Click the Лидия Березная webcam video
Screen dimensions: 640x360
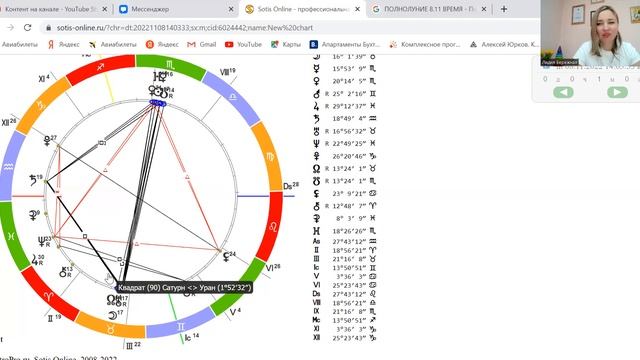tap(590, 33)
